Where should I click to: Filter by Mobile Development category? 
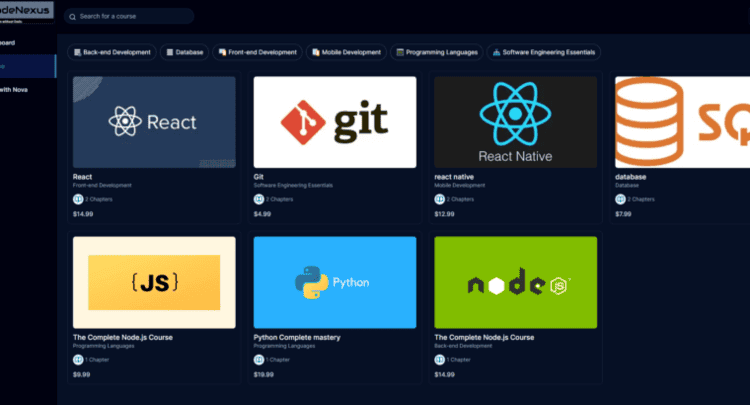(x=346, y=52)
